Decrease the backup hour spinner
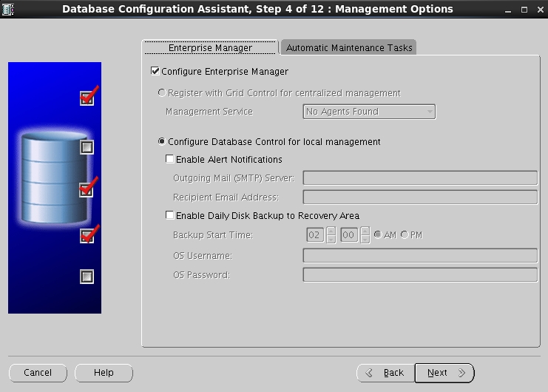 tap(331, 240)
